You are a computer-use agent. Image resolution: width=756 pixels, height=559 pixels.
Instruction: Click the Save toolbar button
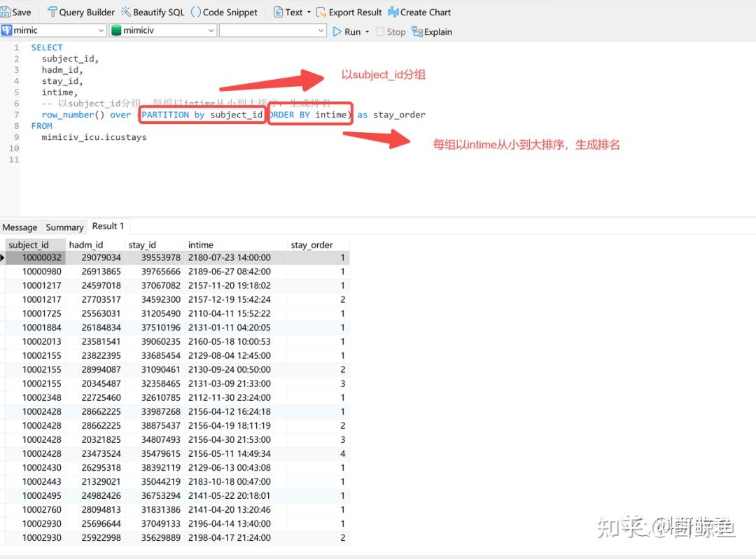(x=16, y=12)
